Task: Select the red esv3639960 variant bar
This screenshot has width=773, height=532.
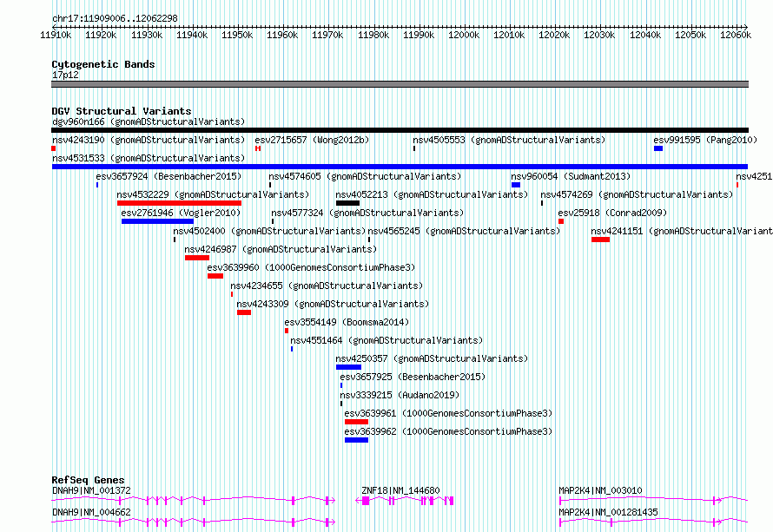Action: pyautogui.click(x=215, y=276)
